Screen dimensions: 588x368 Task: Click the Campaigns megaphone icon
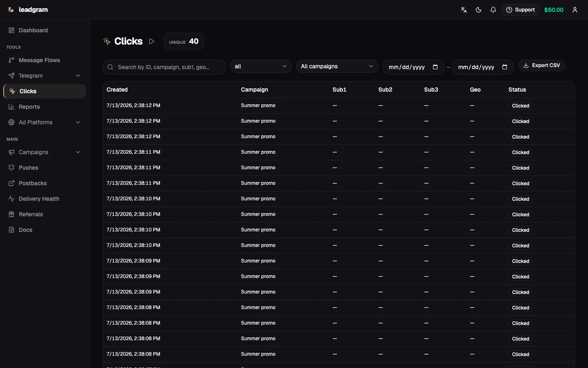point(11,152)
